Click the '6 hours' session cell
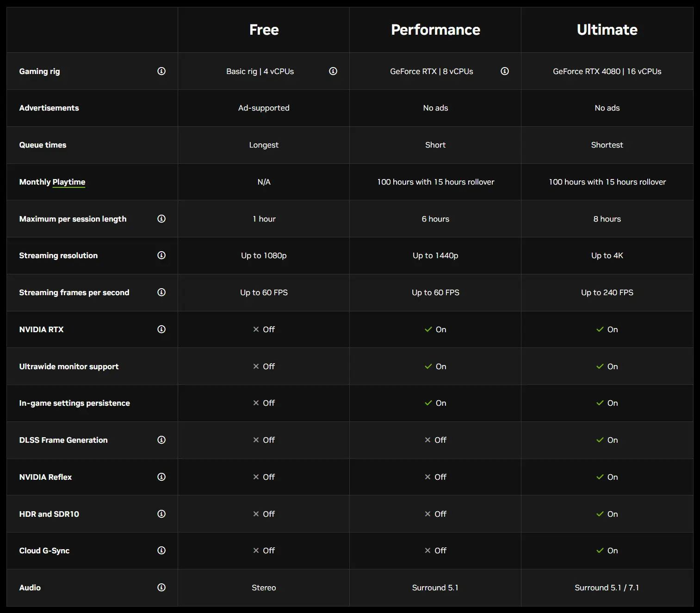 [x=435, y=219]
